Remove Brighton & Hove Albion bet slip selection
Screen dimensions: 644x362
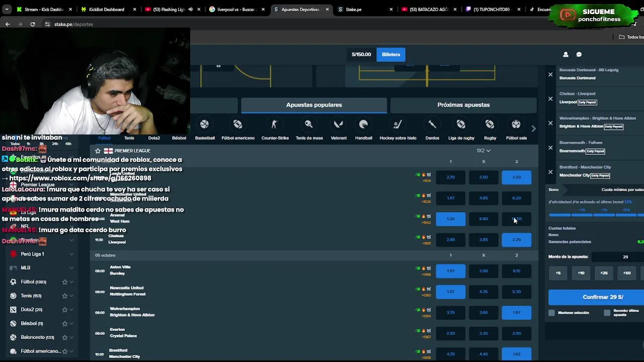[550, 123]
